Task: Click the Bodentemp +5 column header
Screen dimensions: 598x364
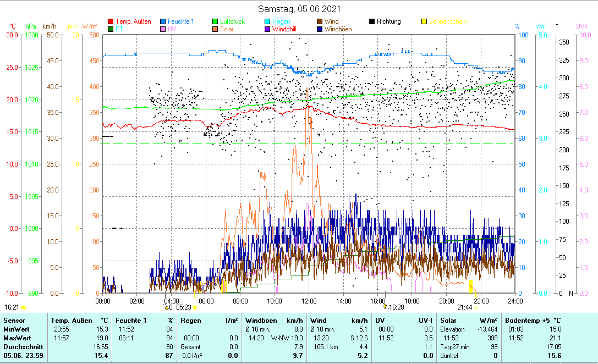Action: pyautogui.click(x=533, y=320)
